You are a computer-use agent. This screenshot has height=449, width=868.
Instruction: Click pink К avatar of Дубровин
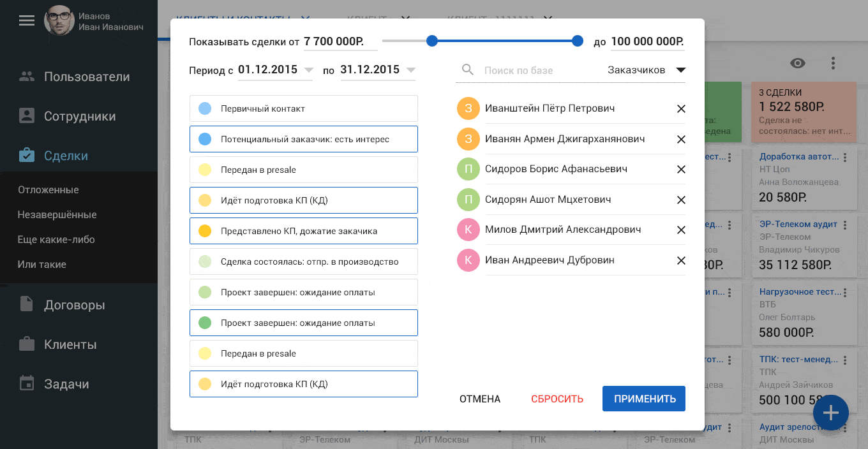(x=468, y=260)
